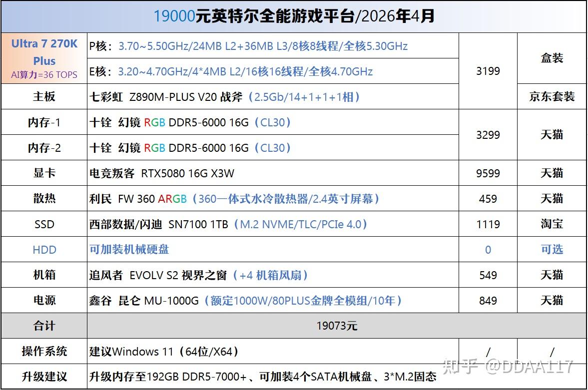This screenshot has width=588, height=390.
Task: Click the 3199 price cell
Action: click(488, 71)
